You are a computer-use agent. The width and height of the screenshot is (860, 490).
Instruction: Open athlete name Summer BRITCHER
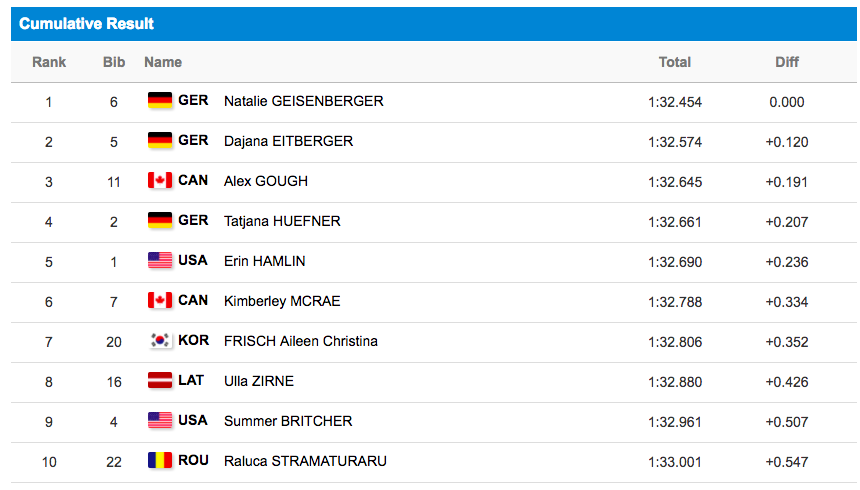288,421
